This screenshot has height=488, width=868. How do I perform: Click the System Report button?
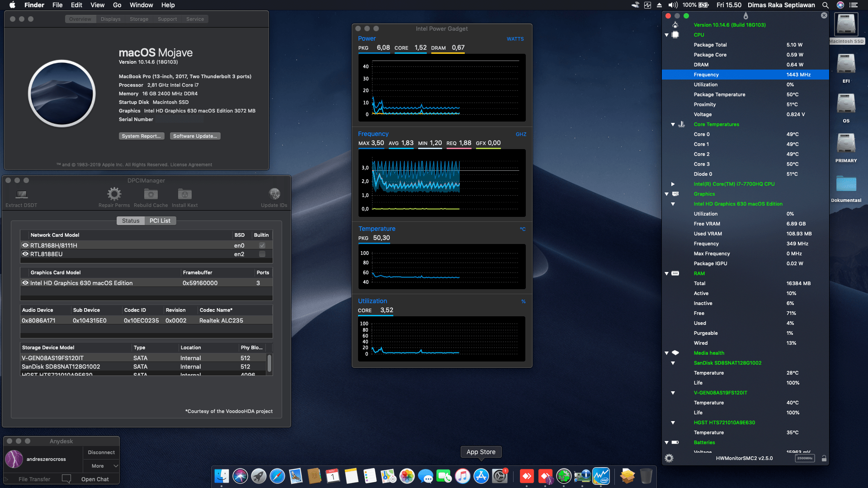pos(142,136)
